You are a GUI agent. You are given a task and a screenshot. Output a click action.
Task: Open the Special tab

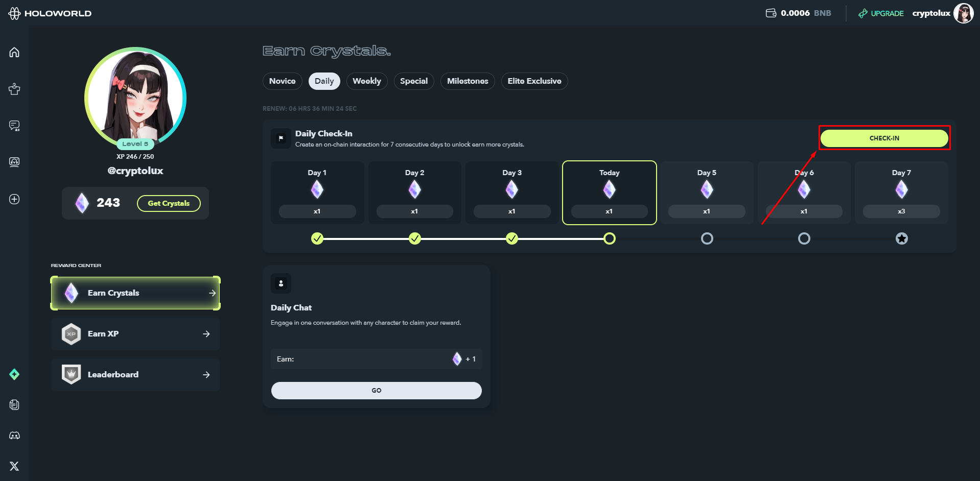pyautogui.click(x=414, y=81)
